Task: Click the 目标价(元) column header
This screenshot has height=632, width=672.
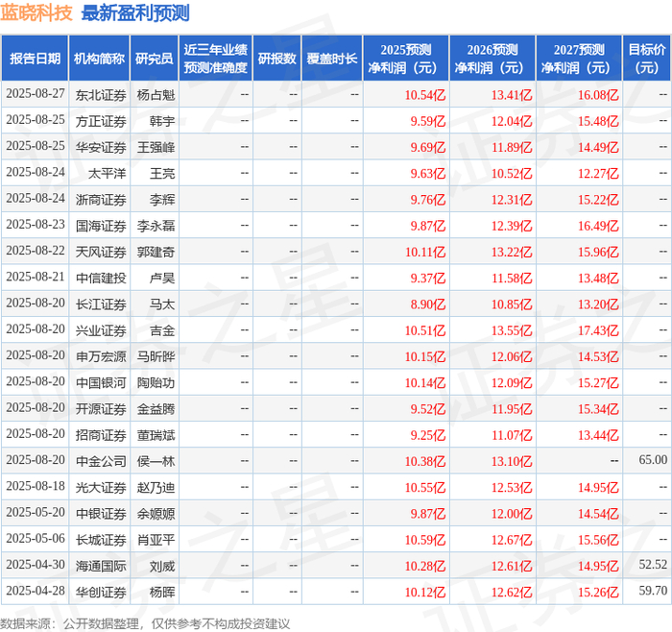Action: pos(646,59)
